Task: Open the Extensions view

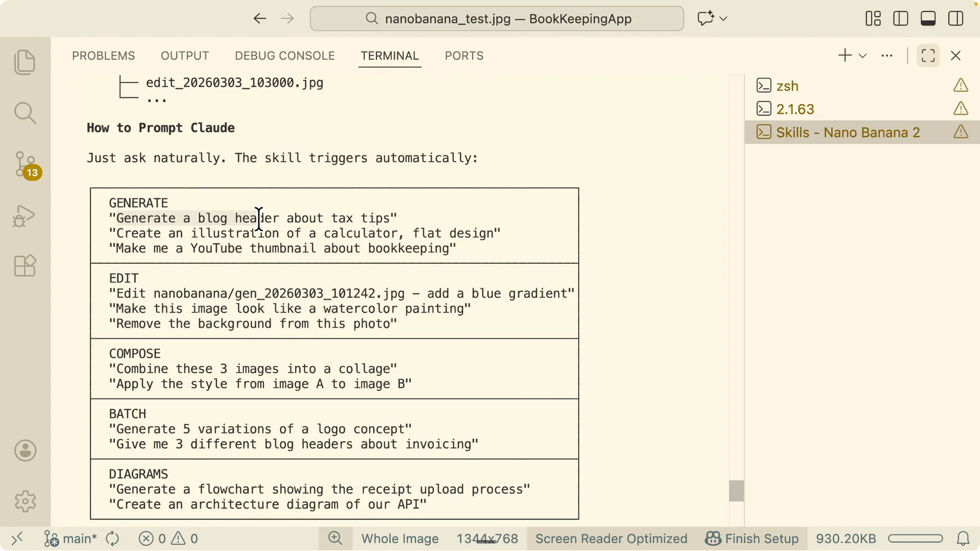Action: [x=25, y=266]
